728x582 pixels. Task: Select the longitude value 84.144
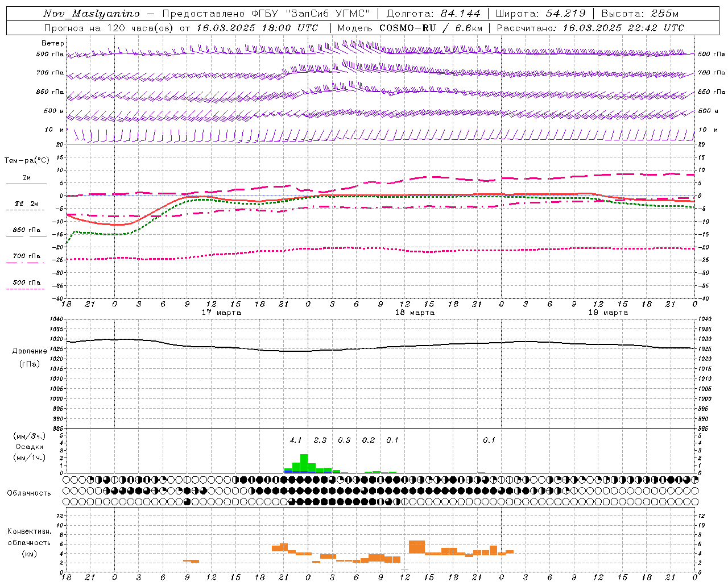[x=461, y=14]
